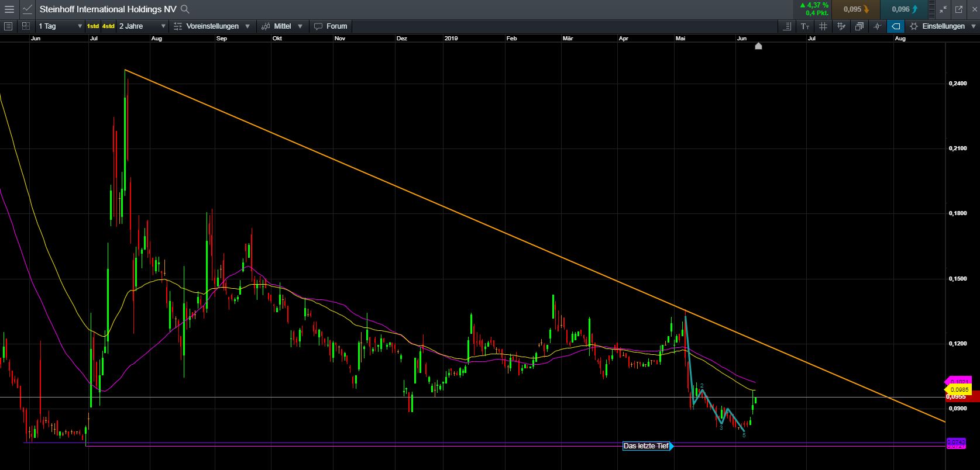The height and width of the screenshot is (470, 980).
Task: Click the 0,1500 price axis label
Action: point(957,279)
